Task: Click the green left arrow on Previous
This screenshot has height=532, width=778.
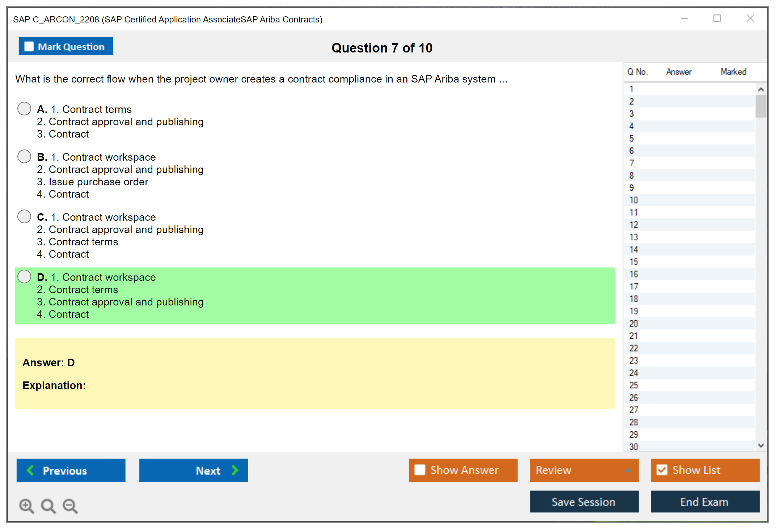Action: [31, 470]
